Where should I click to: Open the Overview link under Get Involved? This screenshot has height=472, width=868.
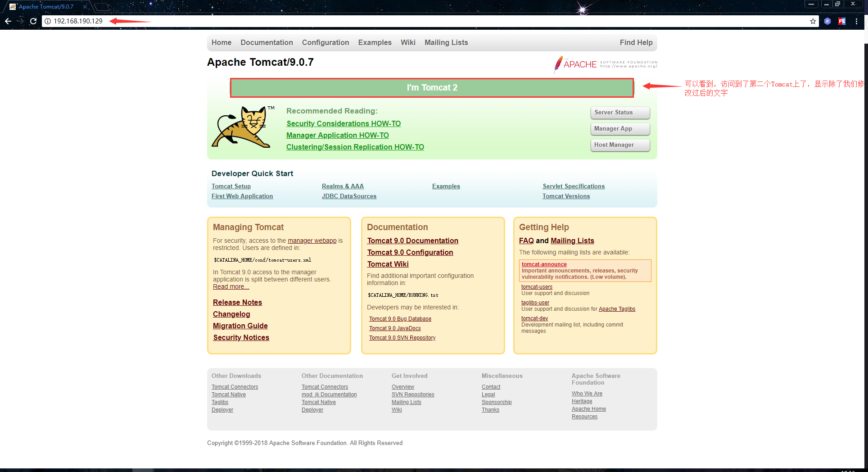pos(403,387)
